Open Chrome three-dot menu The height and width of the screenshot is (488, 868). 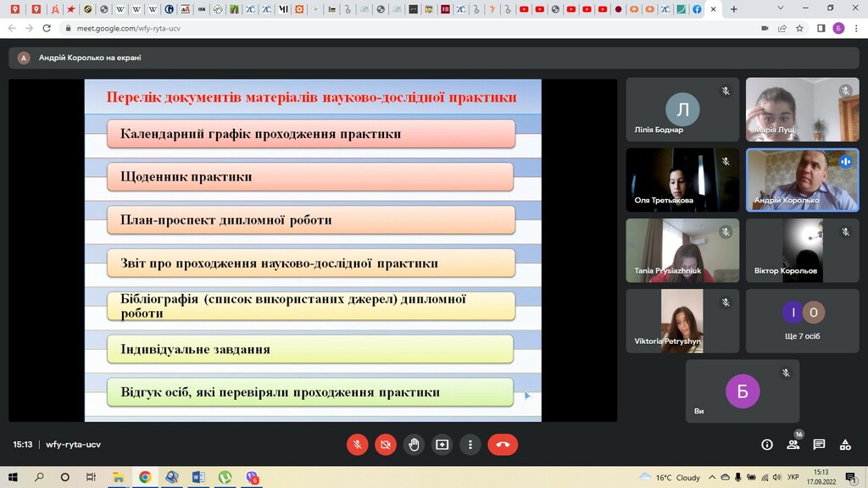tap(856, 28)
